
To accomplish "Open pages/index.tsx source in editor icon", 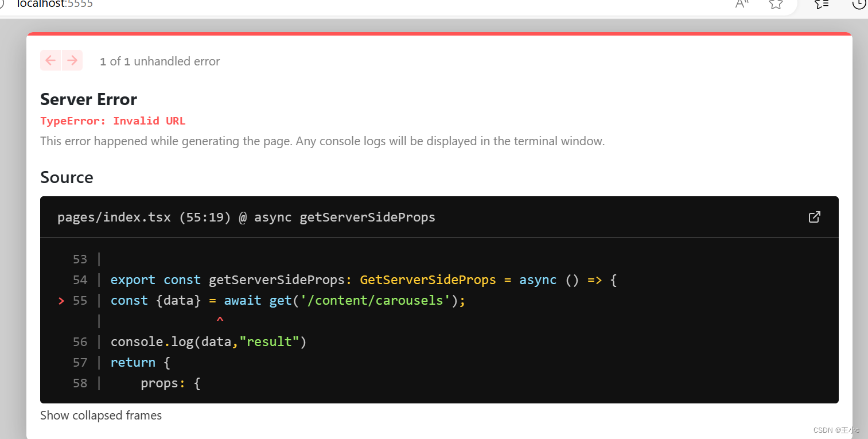I will coord(814,217).
